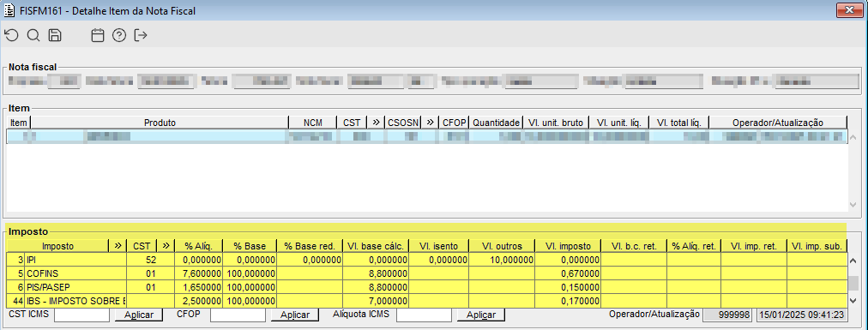Open search with the magnifier icon
The height and width of the screenshot is (330, 868).
pyautogui.click(x=33, y=36)
